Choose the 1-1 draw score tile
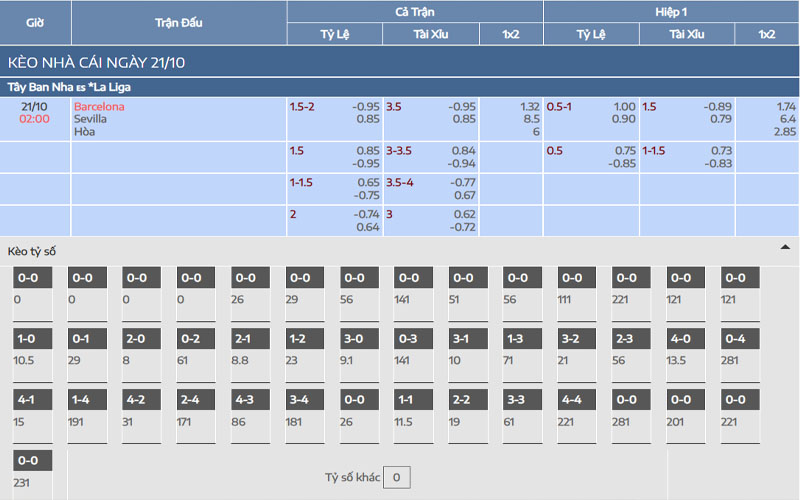The width and height of the screenshot is (800, 500). point(407,400)
